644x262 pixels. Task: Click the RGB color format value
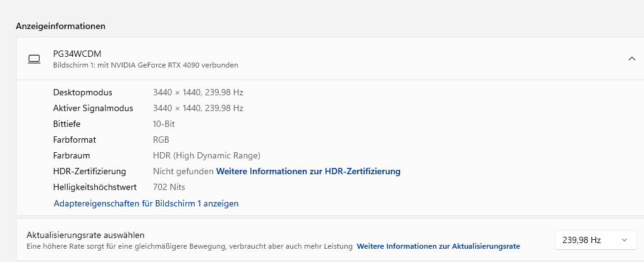pyautogui.click(x=161, y=140)
